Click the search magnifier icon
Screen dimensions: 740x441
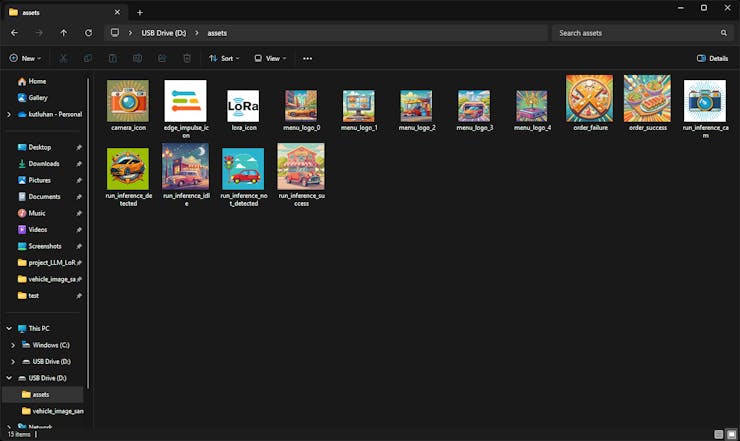724,33
